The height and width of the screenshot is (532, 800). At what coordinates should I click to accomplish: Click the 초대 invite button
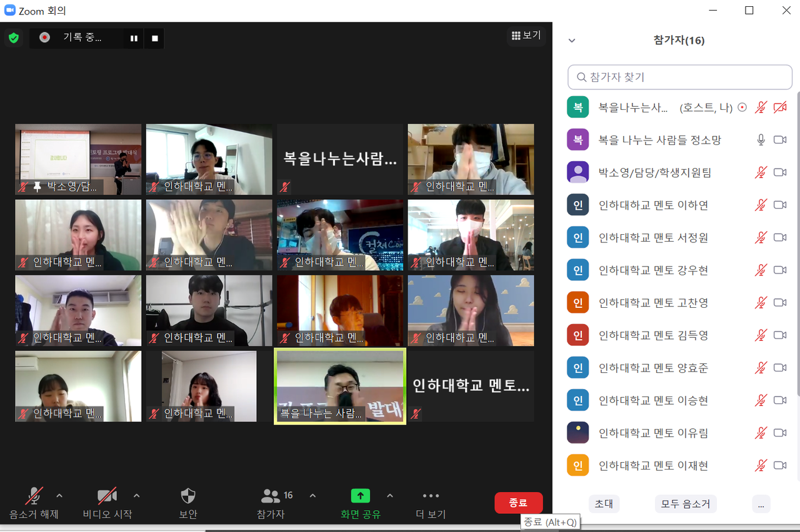[604, 504]
